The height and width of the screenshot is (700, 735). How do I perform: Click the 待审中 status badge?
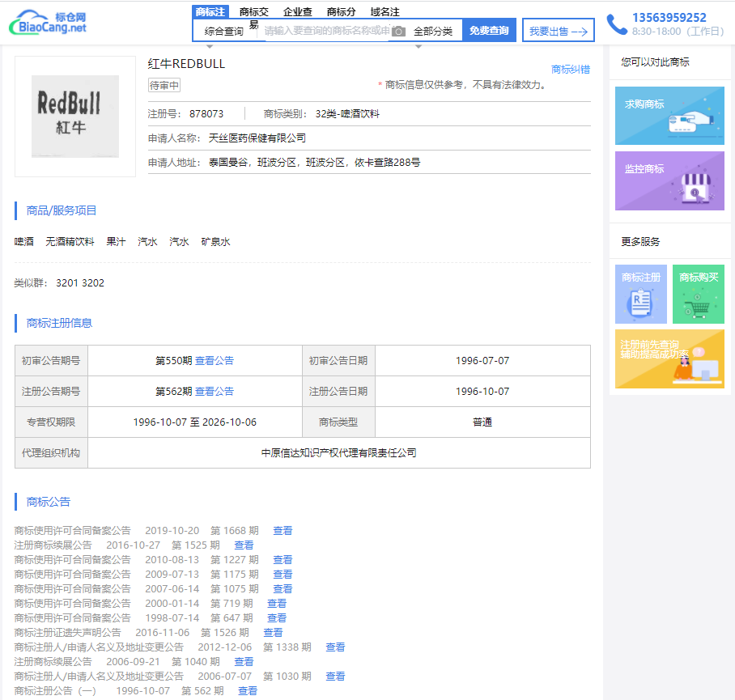[x=164, y=85]
